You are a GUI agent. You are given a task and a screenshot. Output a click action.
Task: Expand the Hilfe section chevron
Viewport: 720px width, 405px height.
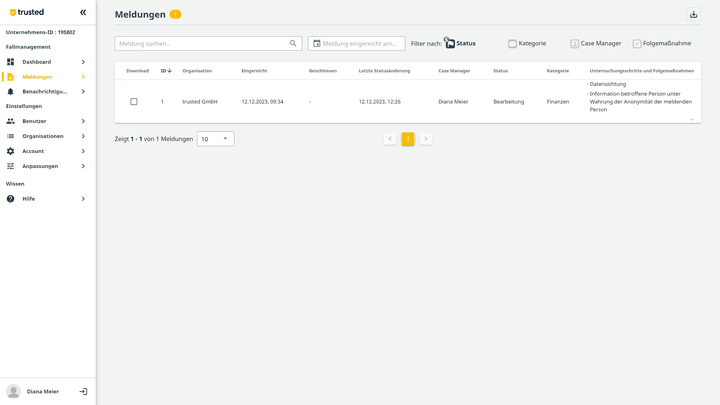pyautogui.click(x=83, y=199)
